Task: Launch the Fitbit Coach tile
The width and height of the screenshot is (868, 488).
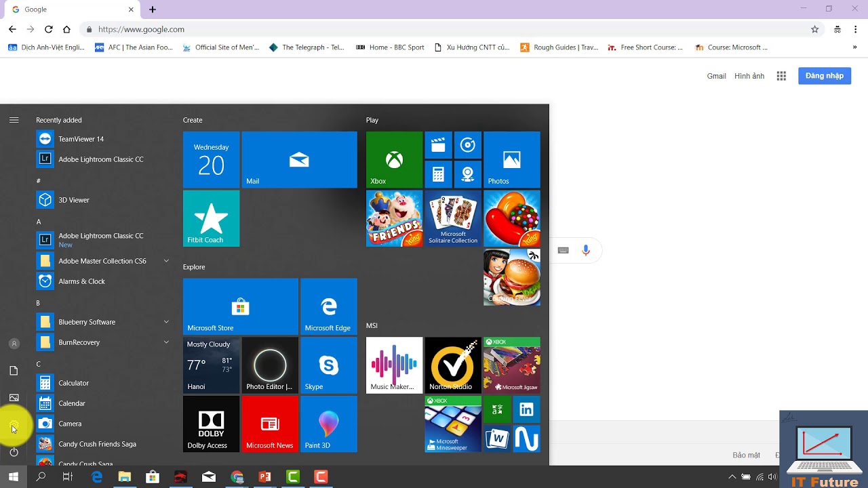Action: click(211, 218)
